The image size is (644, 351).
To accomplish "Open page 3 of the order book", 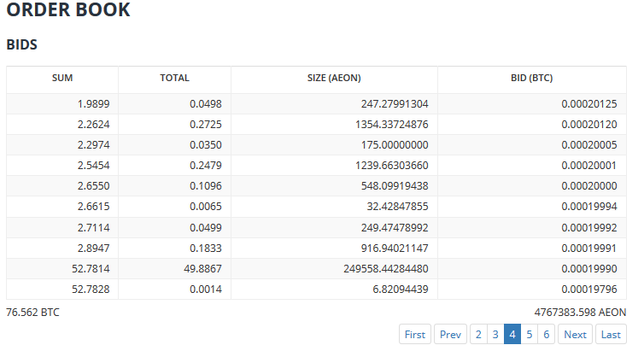I will pyautogui.click(x=495, y=334).
